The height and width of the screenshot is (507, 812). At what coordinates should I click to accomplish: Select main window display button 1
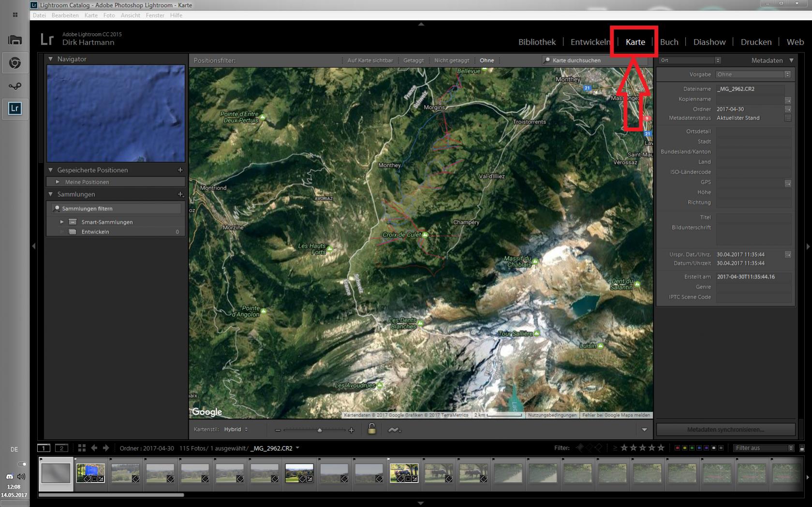pyautogui.click(x=44, y=448)
